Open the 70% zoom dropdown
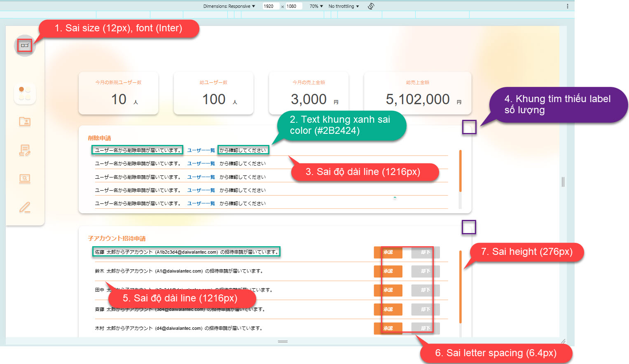Screen dimensions: 629x364 pyautogui.click(x=316, y=6)
